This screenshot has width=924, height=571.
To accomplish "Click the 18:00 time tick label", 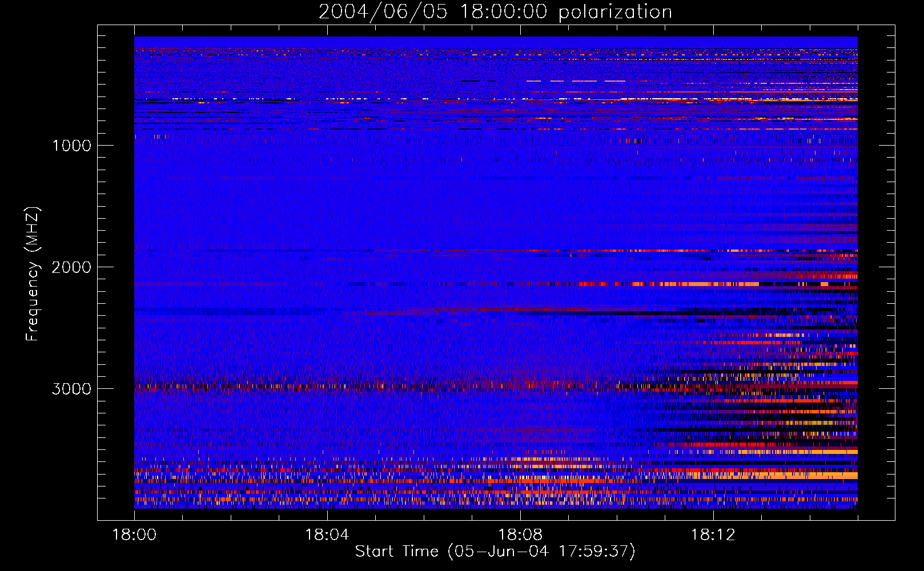I will tap(134, 535).
